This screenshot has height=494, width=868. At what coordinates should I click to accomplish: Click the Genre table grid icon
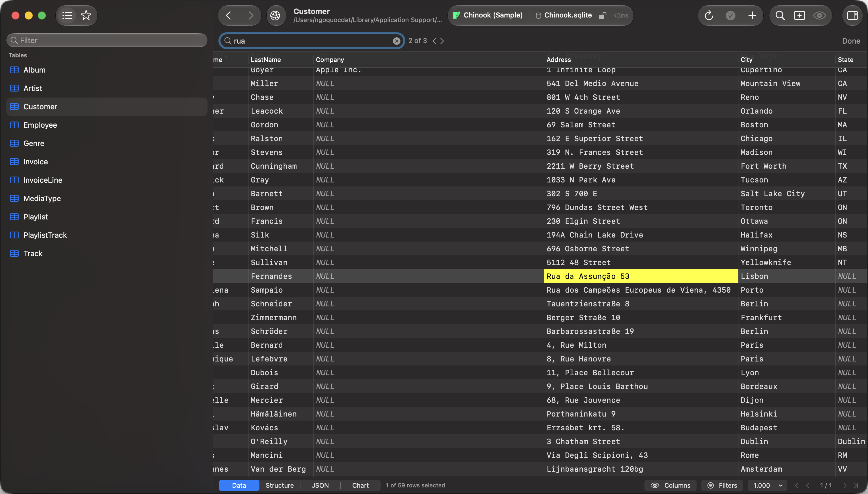pos(14,143)
